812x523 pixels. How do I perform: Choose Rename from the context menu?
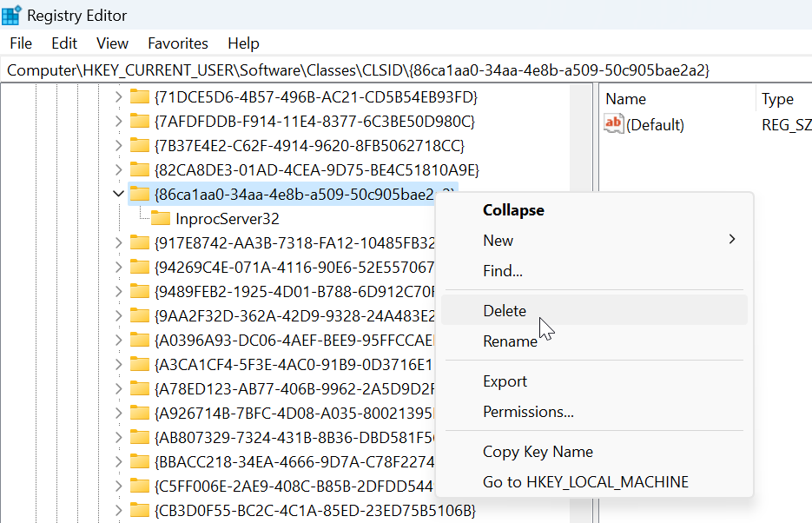click(594, 341)
